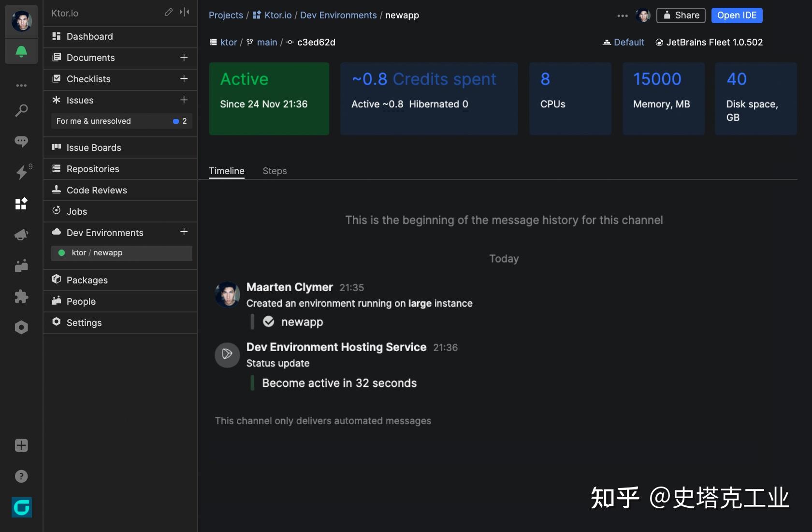This screenshot has height=532, width=812.
Task: Switch to the Timeline tab
Action: pyautogui.click(x=227, y=171)
